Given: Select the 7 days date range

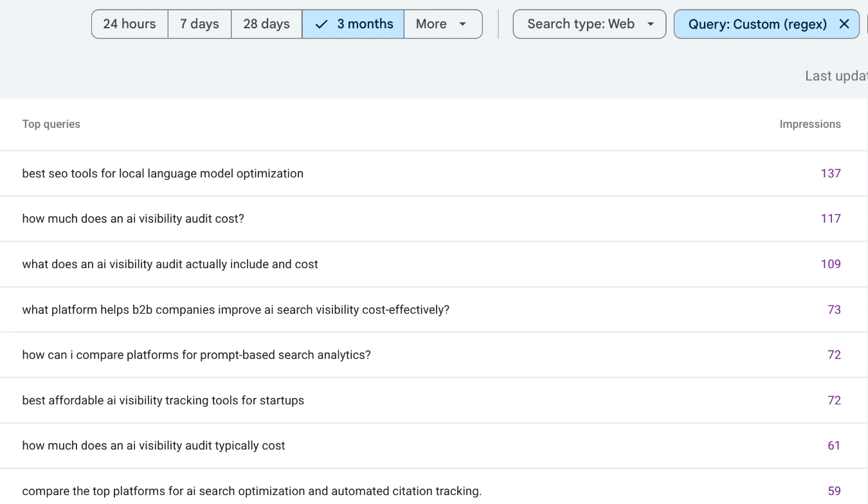Looking at the screenshot, I should coord(199,24).
